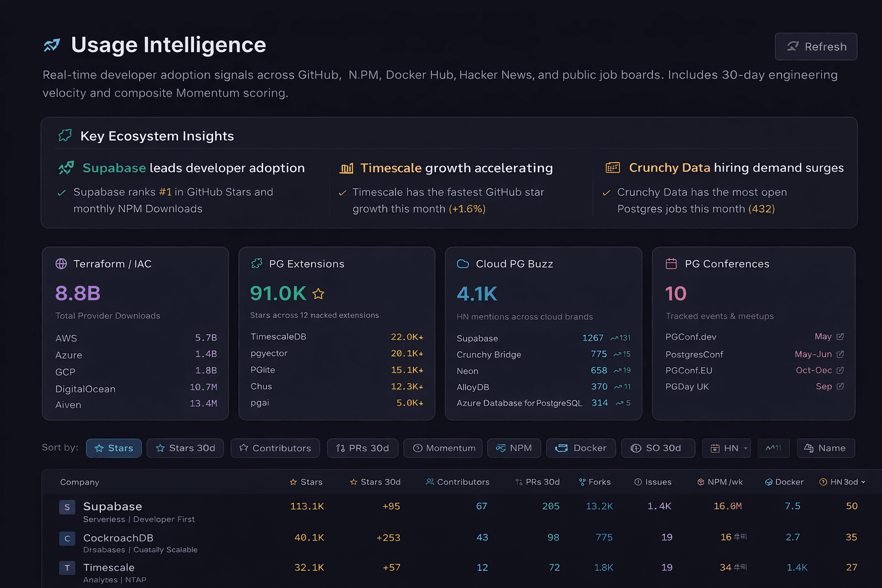Click the puzzle icon on PG Extensions card
The image size is (882, 588).
click(x=256, y=264)
